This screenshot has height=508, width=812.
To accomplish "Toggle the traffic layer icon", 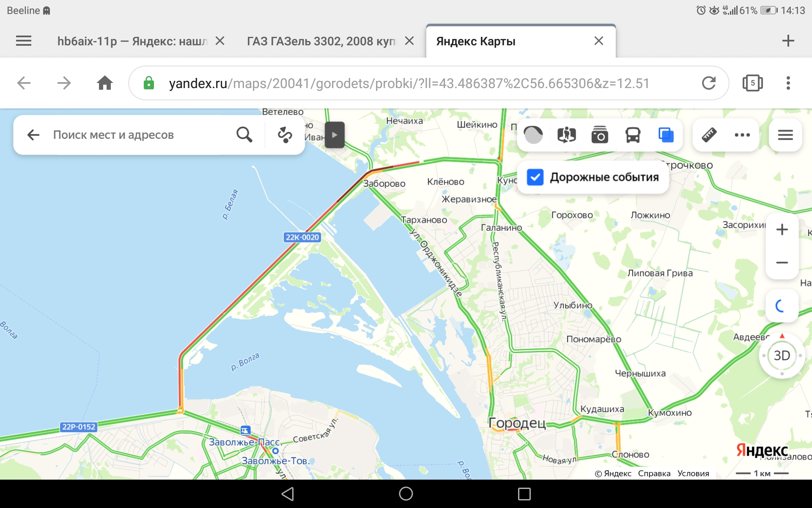I will (533, 135).
